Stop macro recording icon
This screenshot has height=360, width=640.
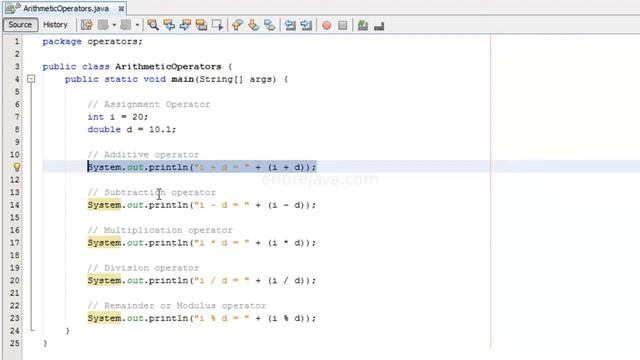pyautogui.click(x=343, y=25)
